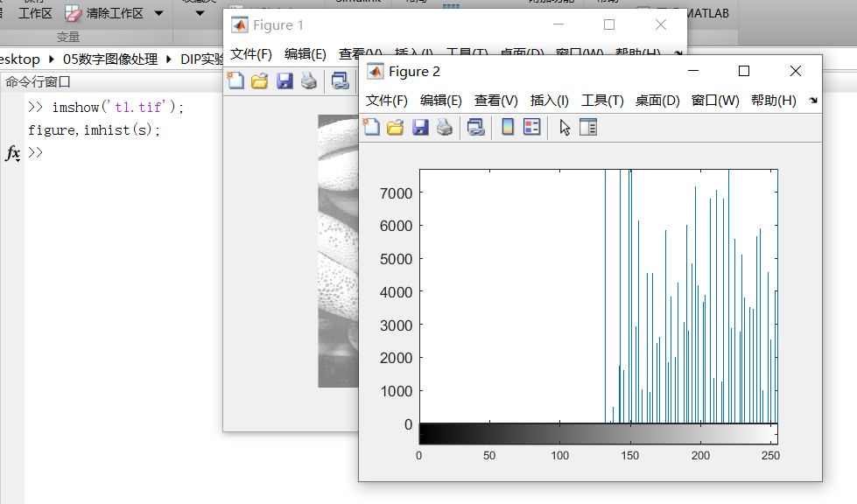Save figure icon in Figure 2 toolbar
857x504 pixels.
pos(420,128)
